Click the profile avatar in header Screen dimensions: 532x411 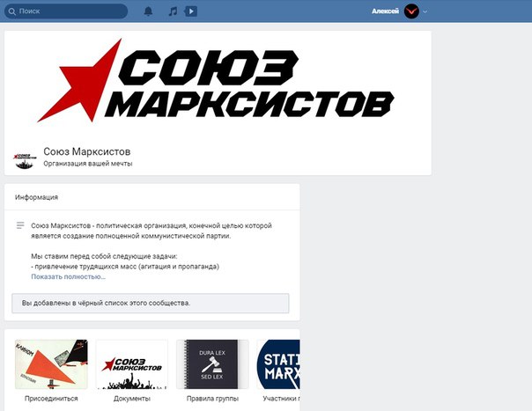pos(411,11)
